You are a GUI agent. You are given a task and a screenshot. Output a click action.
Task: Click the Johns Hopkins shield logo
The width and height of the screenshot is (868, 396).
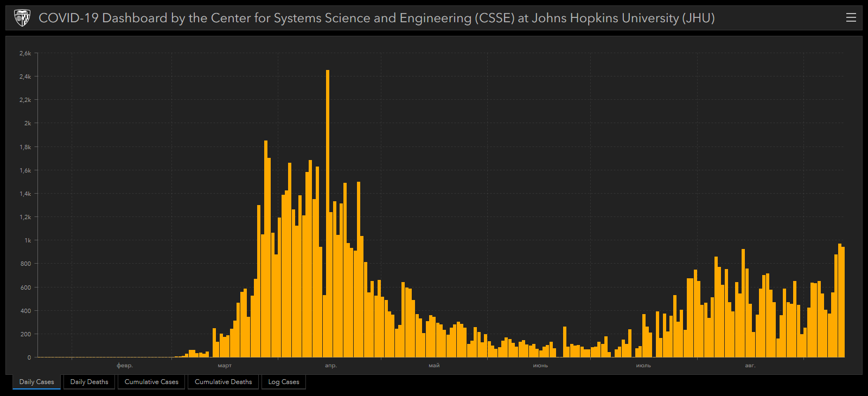point(22,18)
